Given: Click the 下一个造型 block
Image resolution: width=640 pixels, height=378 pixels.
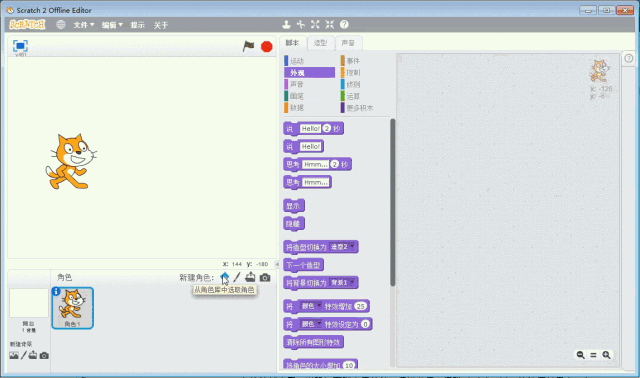Looking at the screenshot, I should [304, 265].
